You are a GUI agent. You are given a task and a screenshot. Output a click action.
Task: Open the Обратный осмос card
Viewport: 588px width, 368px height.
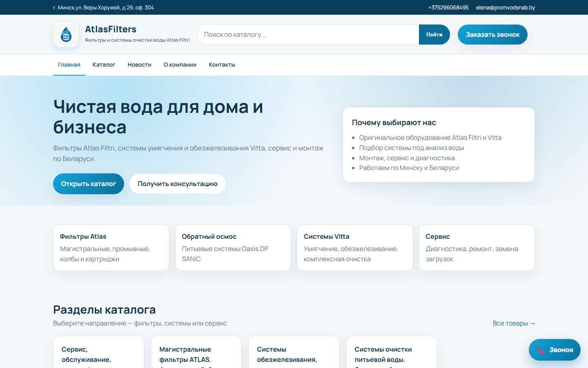(x=233, y=248)
